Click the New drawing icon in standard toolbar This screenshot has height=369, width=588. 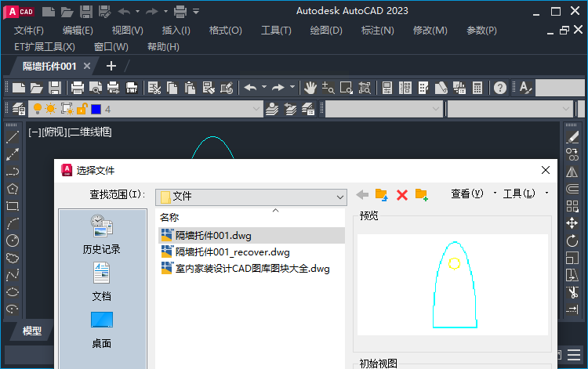point(18,88)
